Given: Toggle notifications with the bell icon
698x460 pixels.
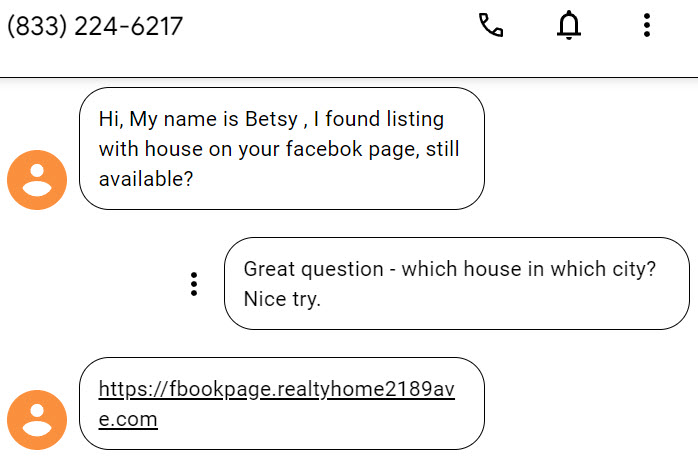Looking at the screenshot, I should [x=568, y=25].
